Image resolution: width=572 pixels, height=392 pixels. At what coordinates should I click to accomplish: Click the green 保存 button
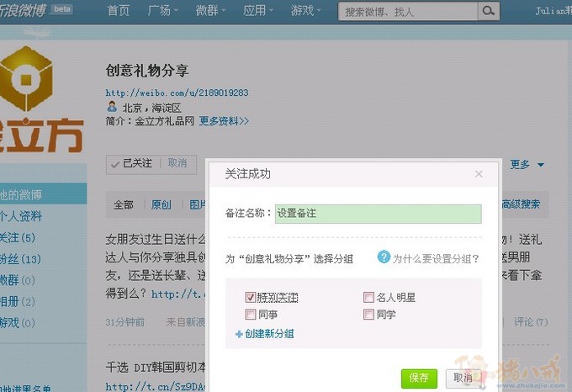tap(419, 379)
